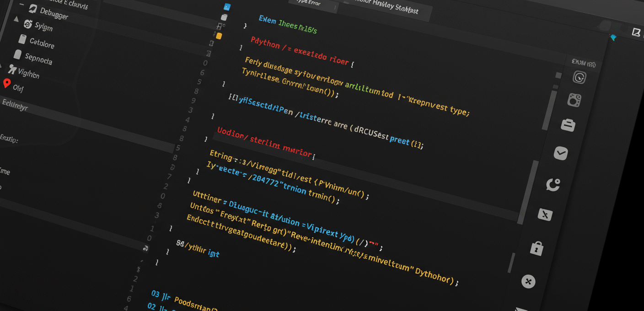Click the red location pin icon

[6, 83]
